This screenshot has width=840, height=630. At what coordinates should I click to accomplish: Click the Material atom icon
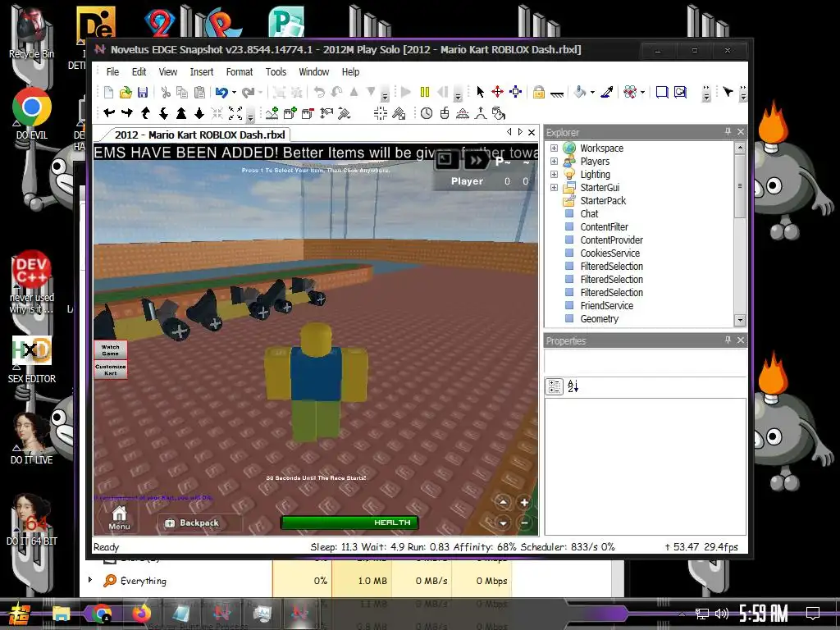[x=631, y=92]
